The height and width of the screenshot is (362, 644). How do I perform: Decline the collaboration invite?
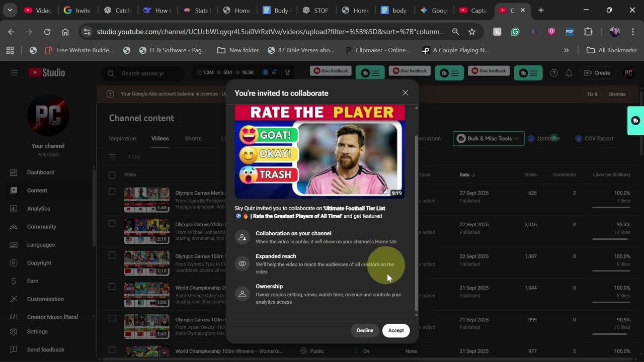coord(365,330)
